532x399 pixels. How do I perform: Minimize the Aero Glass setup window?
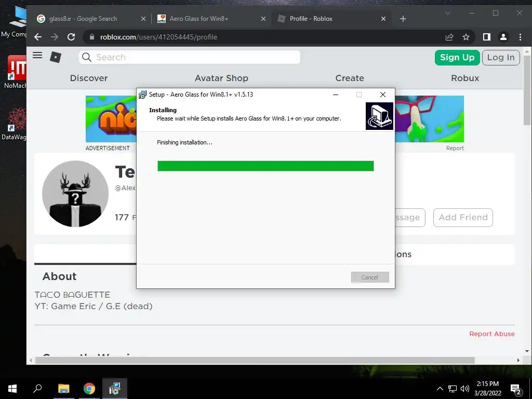336,95
